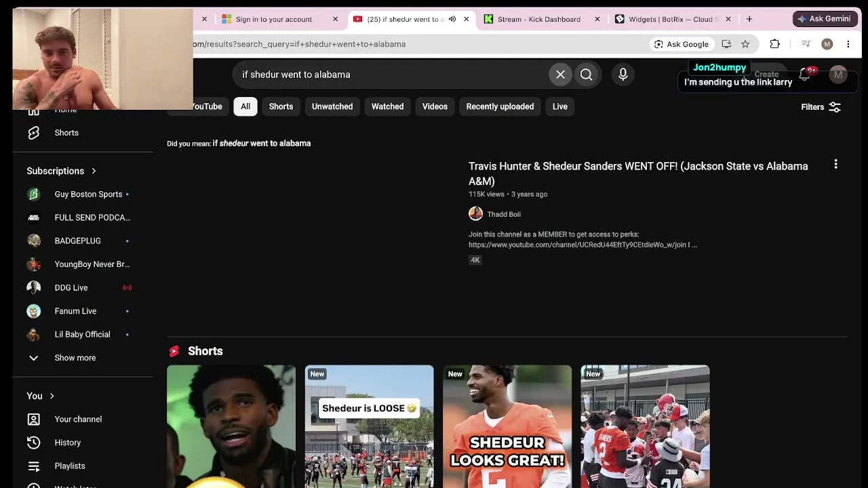Expand the You section chevron
This screenshot has height=488, width=868.
[x=52, y=396]
